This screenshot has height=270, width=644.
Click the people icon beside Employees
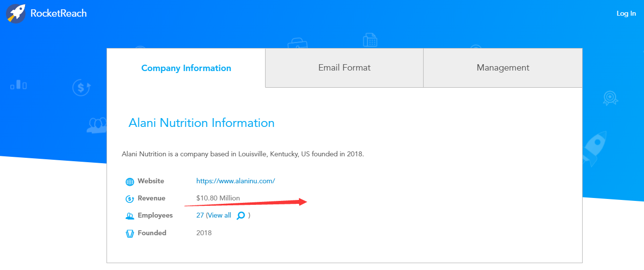click(130, 216)
